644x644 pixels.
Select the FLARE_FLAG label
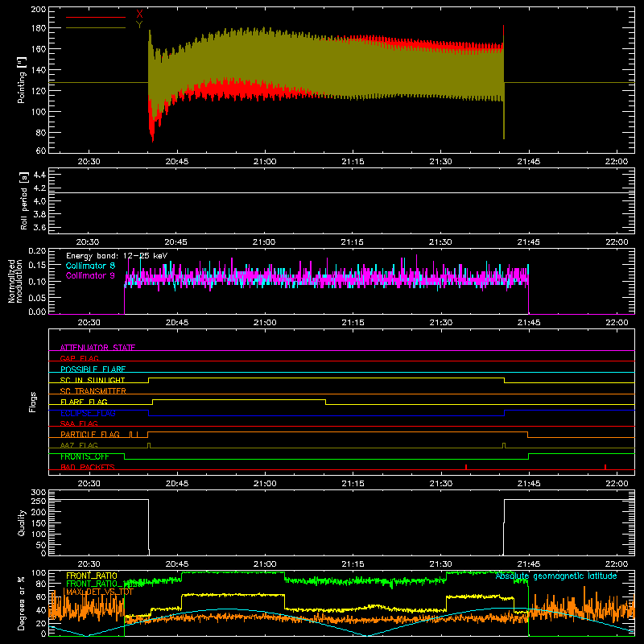click(x=84, y=402)
